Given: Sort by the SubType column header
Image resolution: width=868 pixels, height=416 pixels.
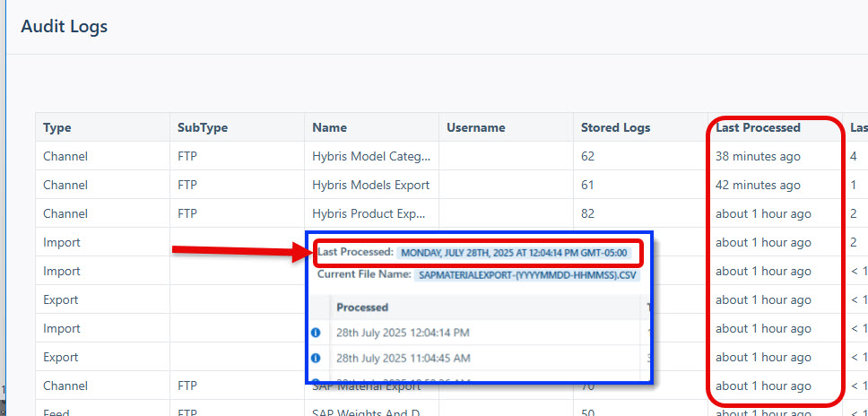Looking at the screenshot, I should click(203, 127).
